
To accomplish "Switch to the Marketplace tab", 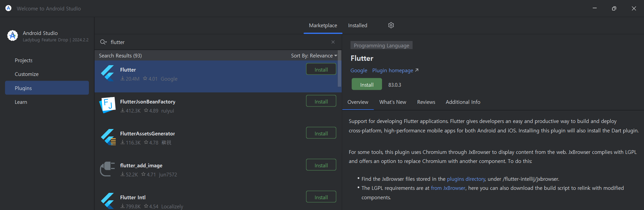I will coord(323,26).
